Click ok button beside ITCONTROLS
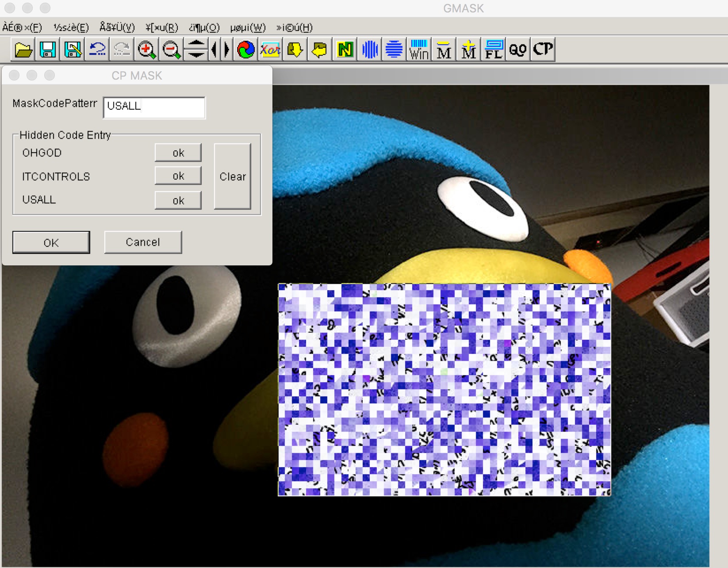The width and height of the screenshot is (728, 568). [x=178, y=176]
